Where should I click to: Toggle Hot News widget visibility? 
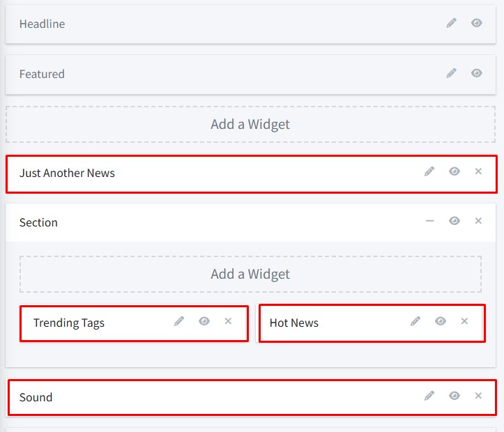tap(441, 321)
